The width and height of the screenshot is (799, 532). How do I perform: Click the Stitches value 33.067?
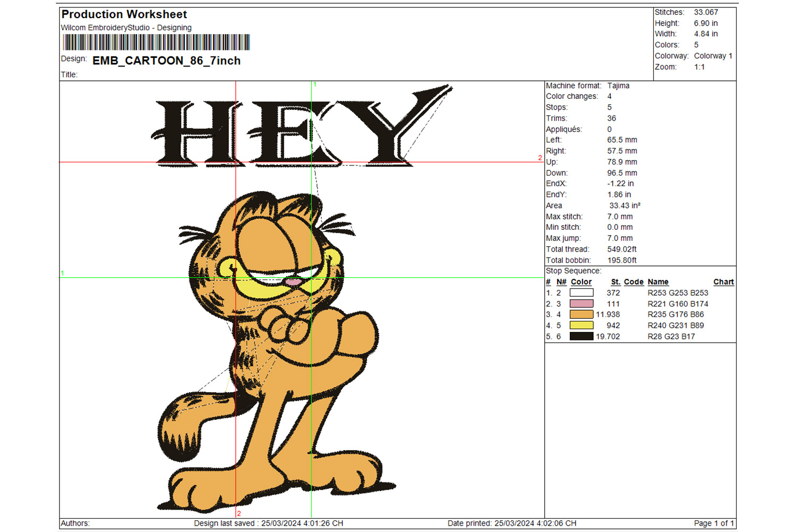(x=706, y=12)
